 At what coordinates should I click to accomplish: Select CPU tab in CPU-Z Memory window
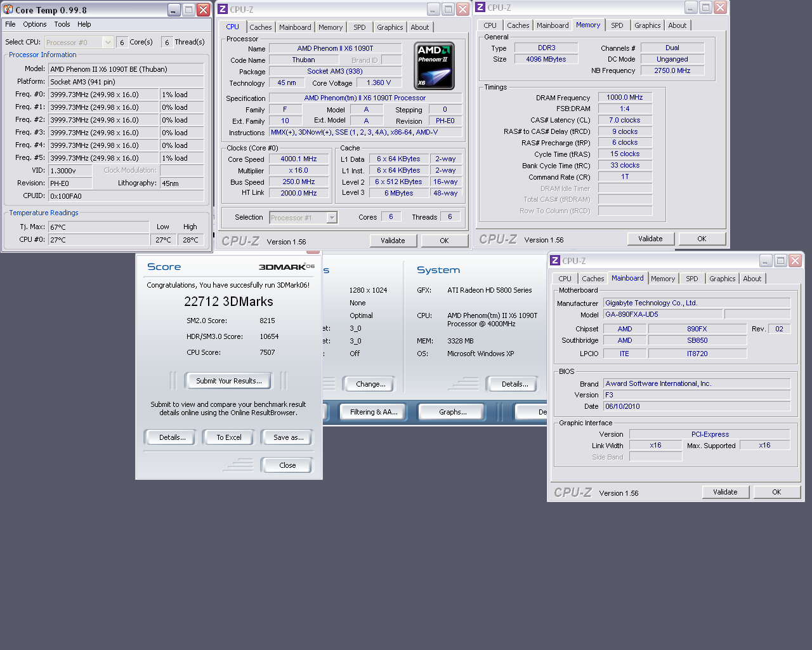(490, 25)
